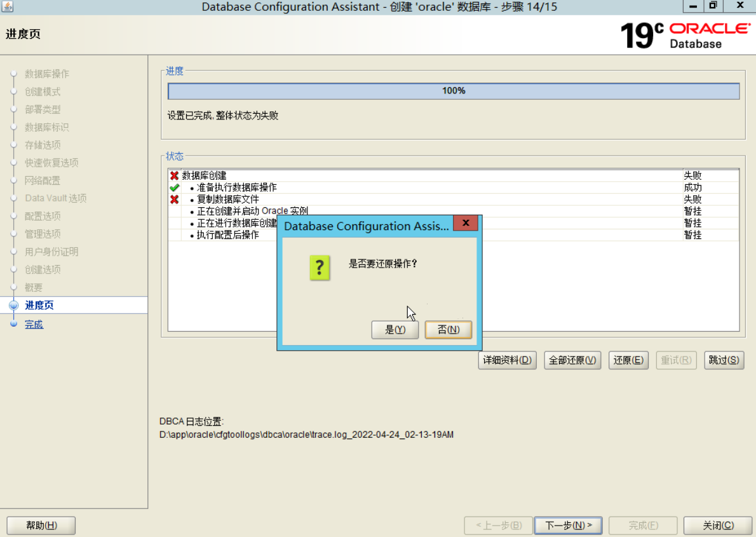The height and width of the screenshot is (537, 756).
Task: Select 正在创建并启动 Oracle 实例 row
Action: tap(453, 211)
